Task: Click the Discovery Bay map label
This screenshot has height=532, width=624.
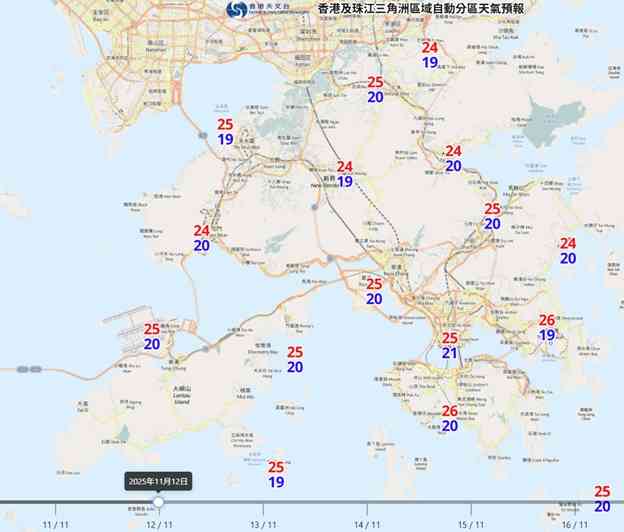Action: (262, 349)
